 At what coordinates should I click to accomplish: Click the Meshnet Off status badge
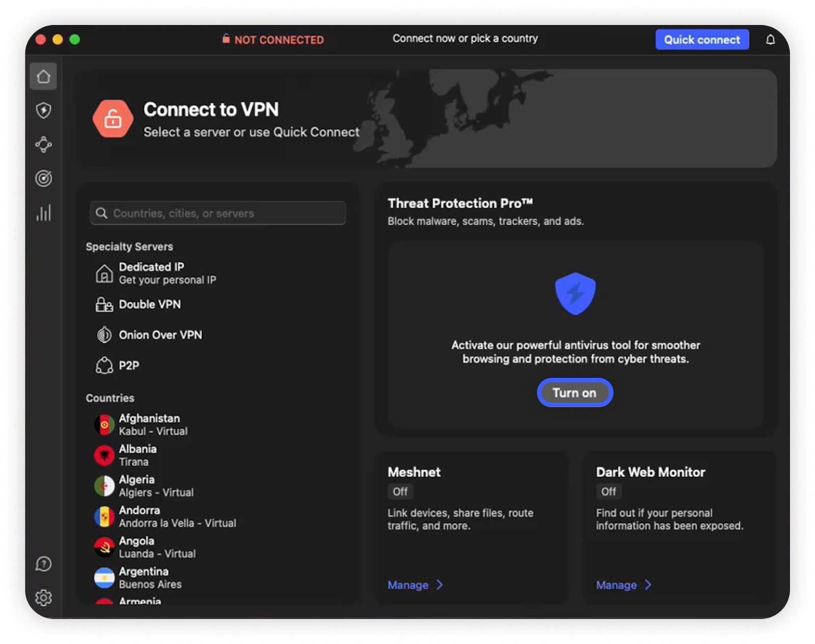pyautogui.click(x=400, y=492)
